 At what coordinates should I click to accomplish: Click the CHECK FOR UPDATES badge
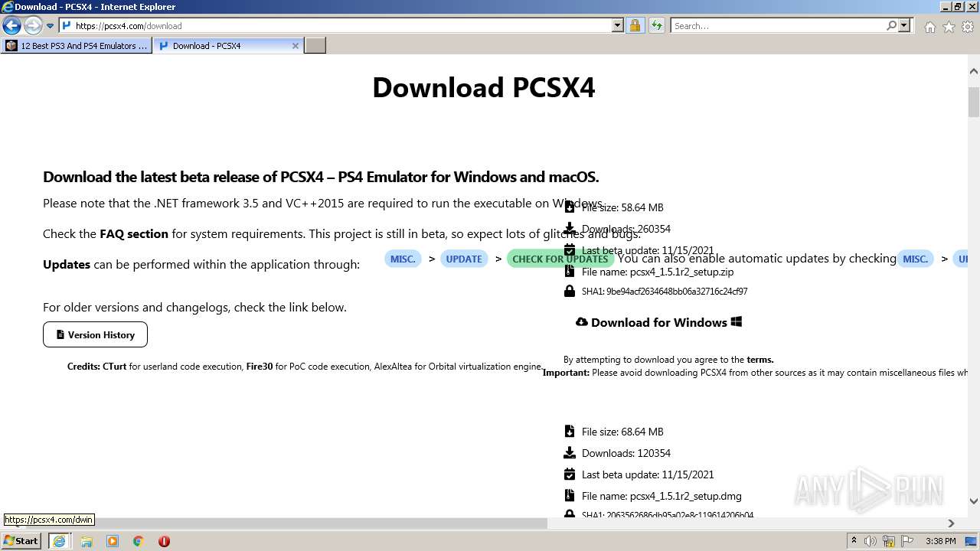560,259
